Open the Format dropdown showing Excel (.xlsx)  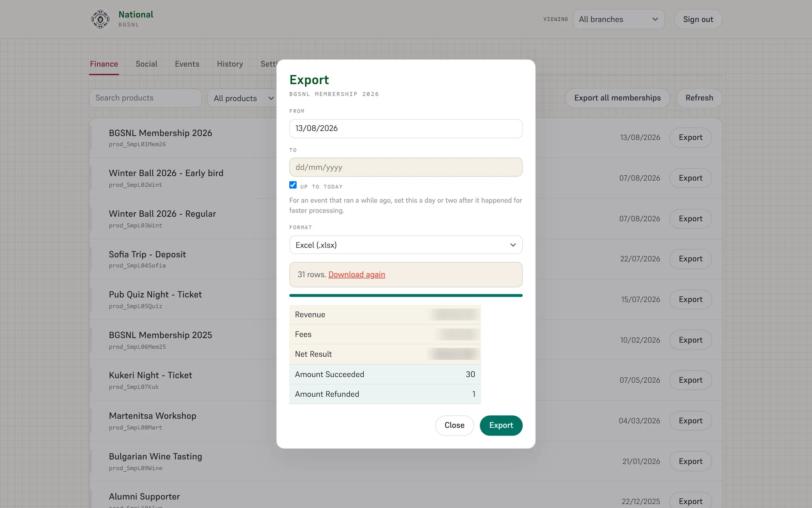click(406, 245)
